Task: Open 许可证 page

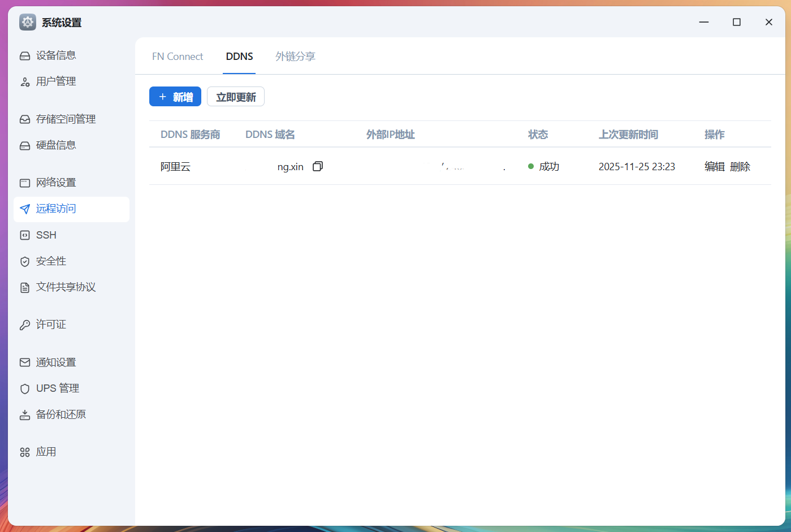Action: tap(71, 325)
